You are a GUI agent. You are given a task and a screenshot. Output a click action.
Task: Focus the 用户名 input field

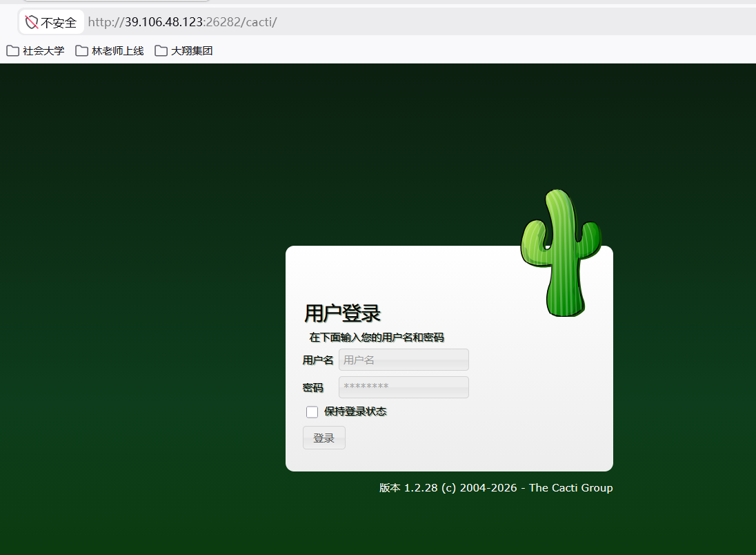click(404, 360)
